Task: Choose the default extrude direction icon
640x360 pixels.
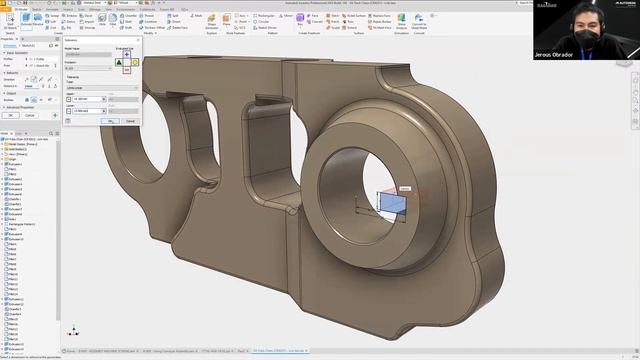Action: 27,79
